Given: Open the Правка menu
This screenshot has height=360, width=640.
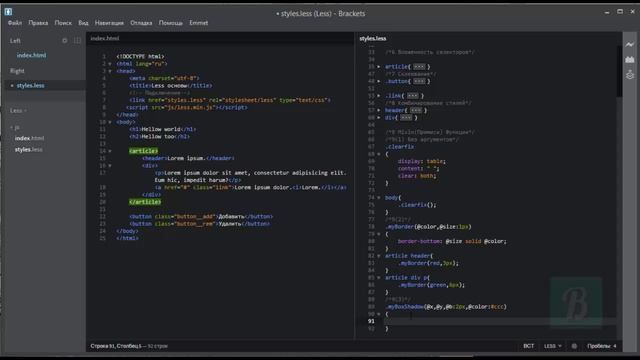Looking at the screenshot, I should [38, 23].
